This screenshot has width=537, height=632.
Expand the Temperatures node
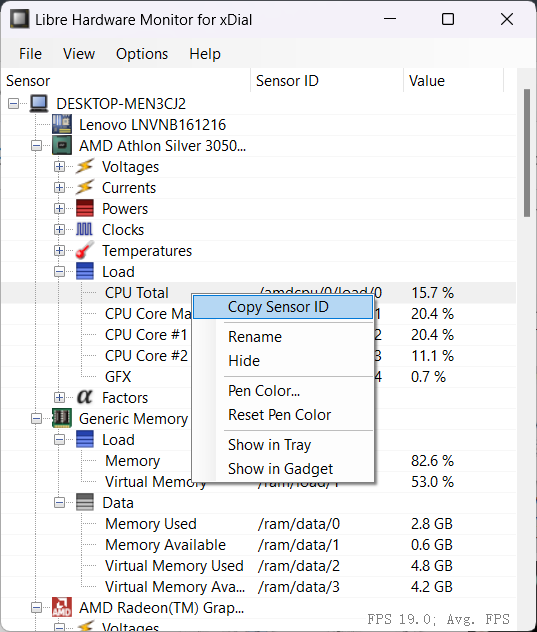click(59, 250)
